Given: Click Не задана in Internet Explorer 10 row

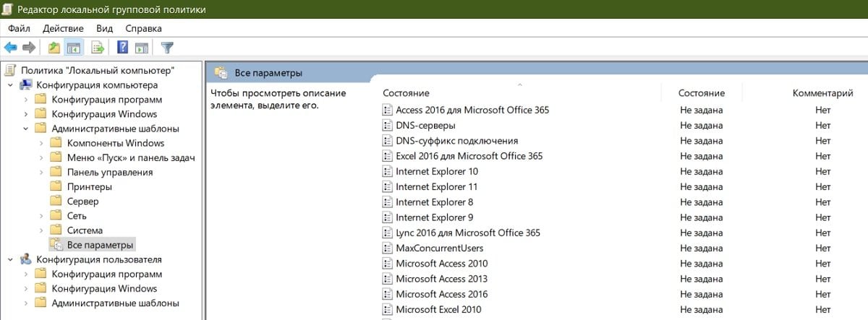Looking at the screenshot, I should (x=701, y=171).
